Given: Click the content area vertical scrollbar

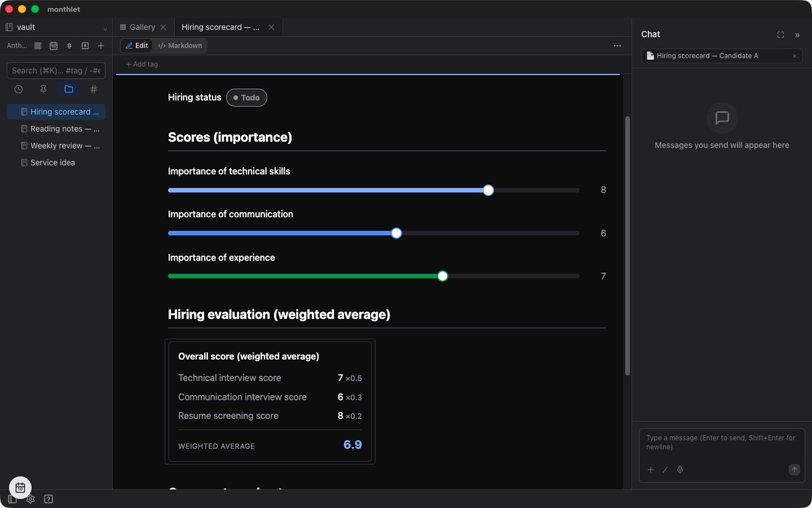Looking at the screenshot, I should click(x=628, y=246).
